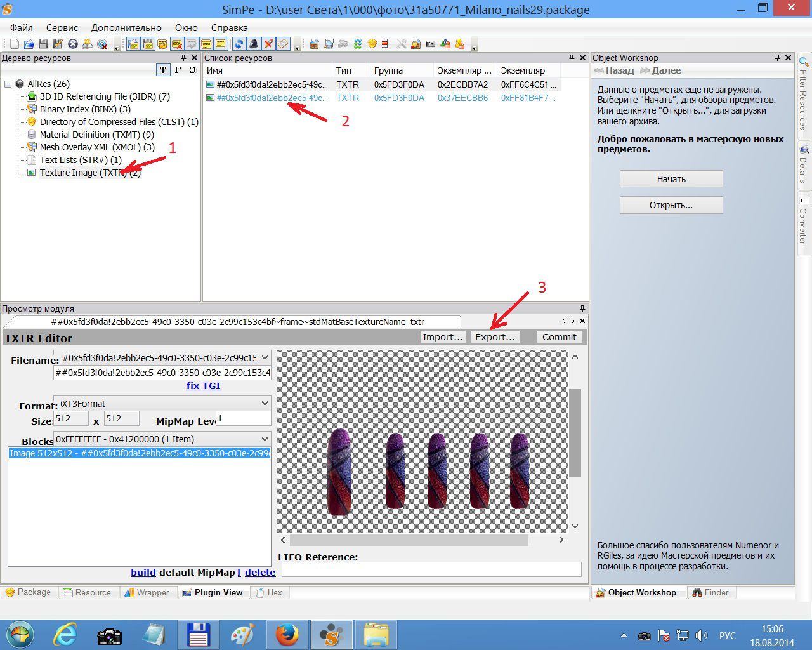Collapse the AllRes tree node

click(8, 84)
